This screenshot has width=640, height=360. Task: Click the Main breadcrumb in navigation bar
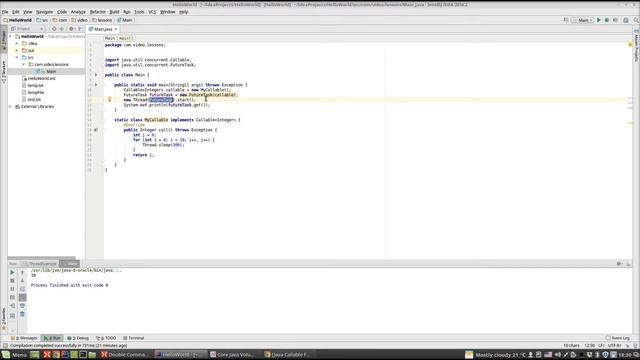point(125,20)
